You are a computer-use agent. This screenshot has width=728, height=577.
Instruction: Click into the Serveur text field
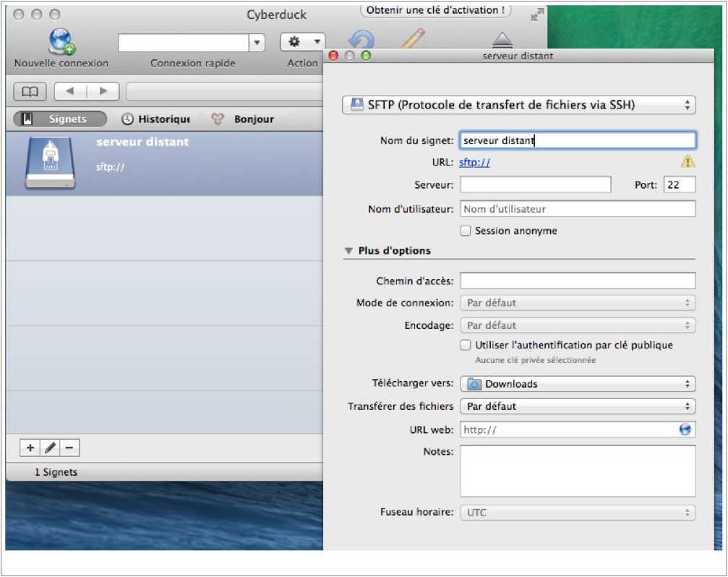535,185
